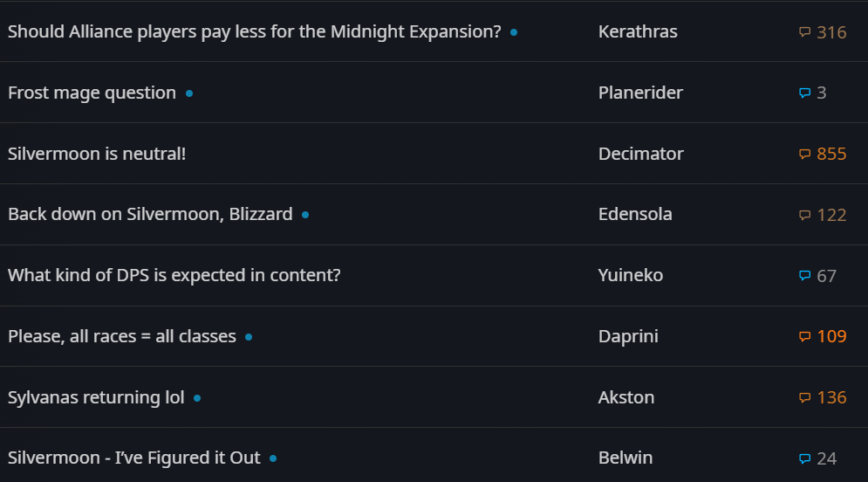Click reply icon beside 67 replies
The image size is (868, 482).
tap(804, 276)
